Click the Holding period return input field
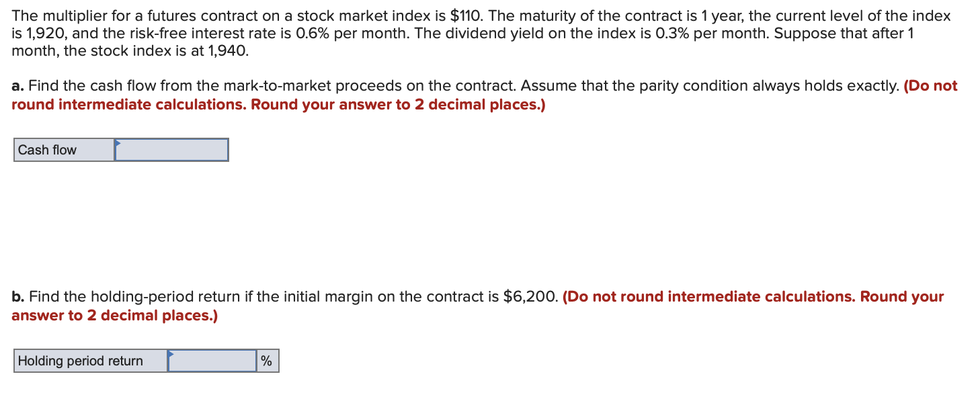This screenshot has width=980, height=399. (212, 361)
